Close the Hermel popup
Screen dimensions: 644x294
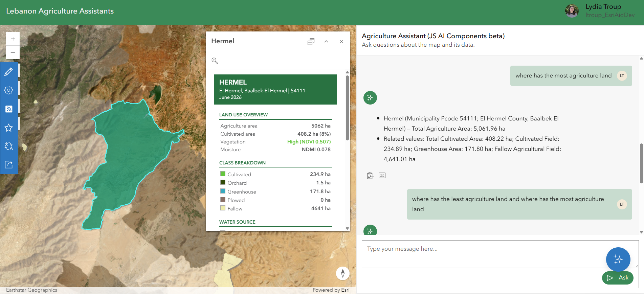click(341, 42)
